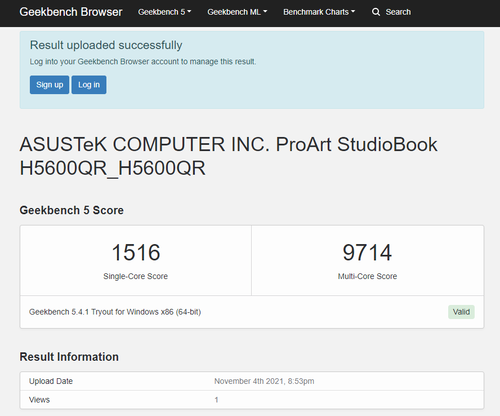This screenshot has width=500, height=416.
Task: Click the ProArt StudioBook result title
Action: (228, 156)
